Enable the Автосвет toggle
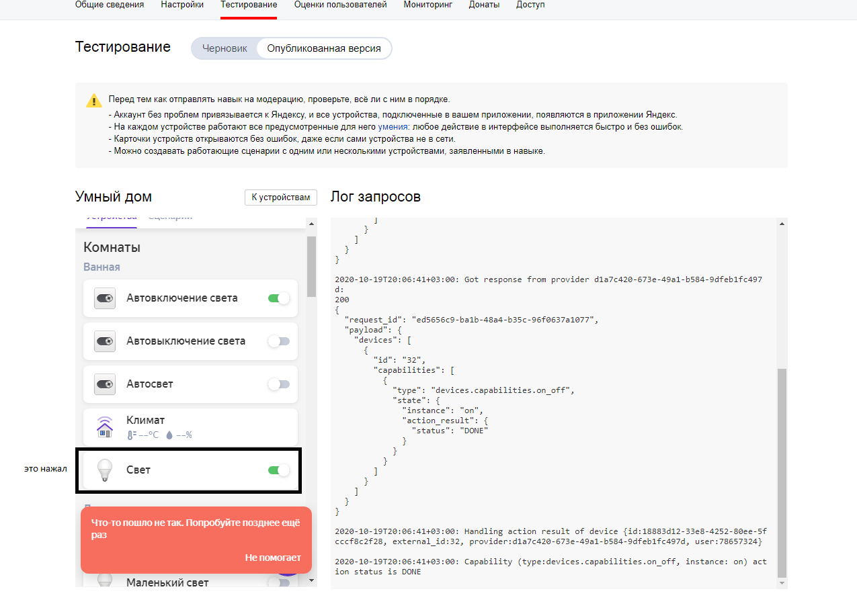Viewport: 857px width, 616px height. point(278,384)
